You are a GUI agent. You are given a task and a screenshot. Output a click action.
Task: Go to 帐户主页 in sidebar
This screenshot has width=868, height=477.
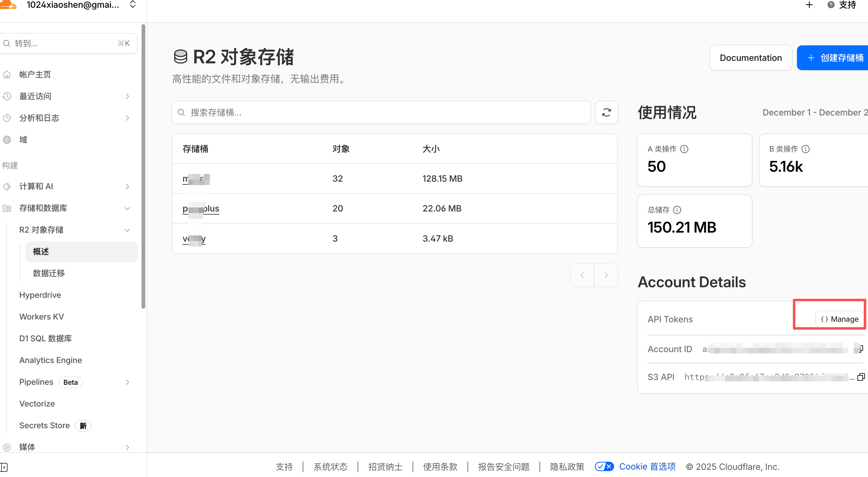tap(35, 74)
